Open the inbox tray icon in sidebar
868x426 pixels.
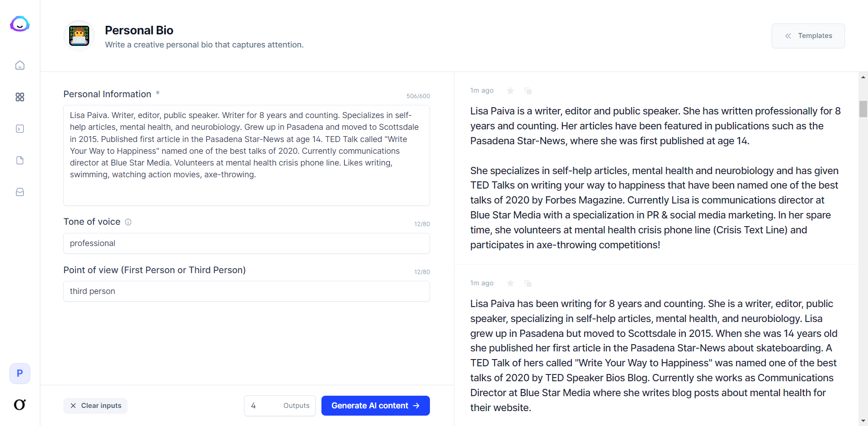pos(20,192)
